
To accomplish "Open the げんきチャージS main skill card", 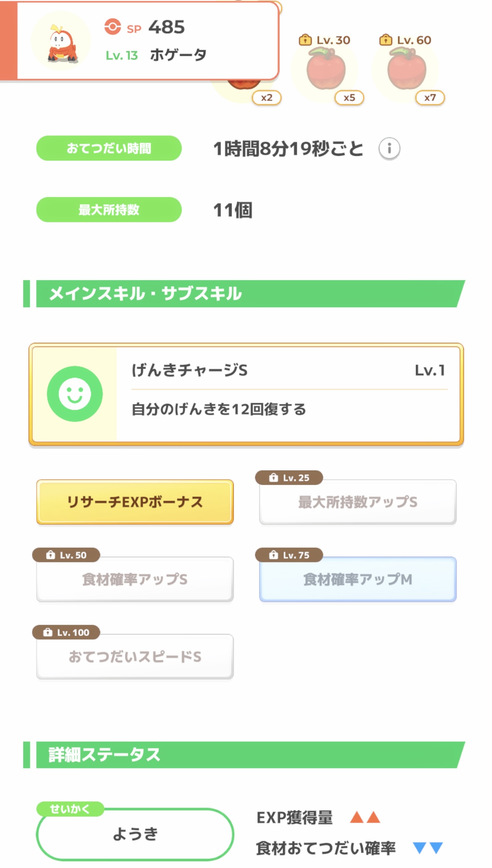I will click(288, 394).
